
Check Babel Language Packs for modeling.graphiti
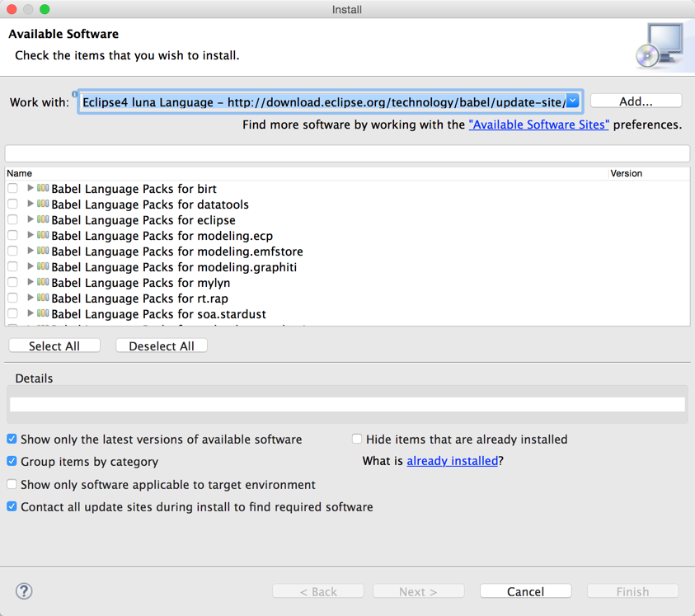tap(12, 266)
